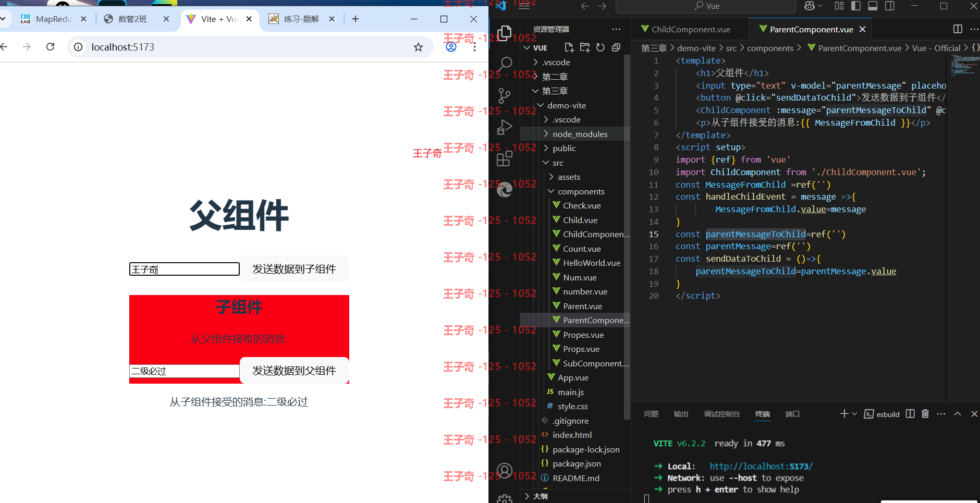The width and height of the screenshot is (980, 503).
Task: Open Chrome three-dot menu
Action: pyautogui.click(x=474, y=47)
